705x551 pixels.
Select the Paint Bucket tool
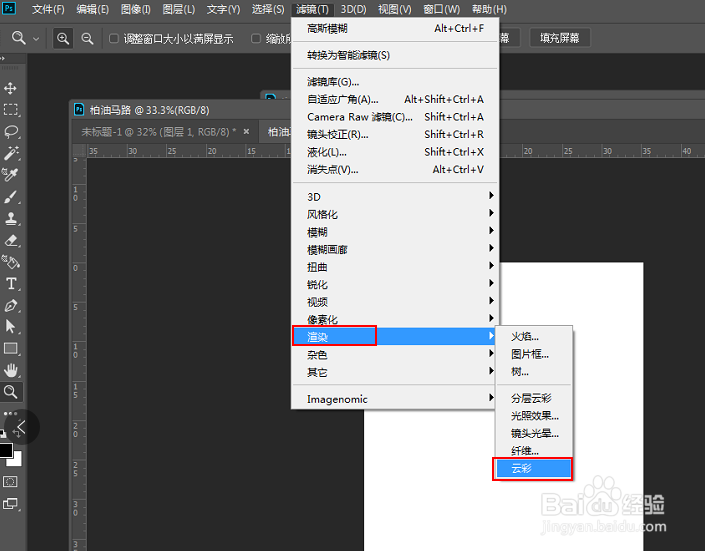point(11,262)
